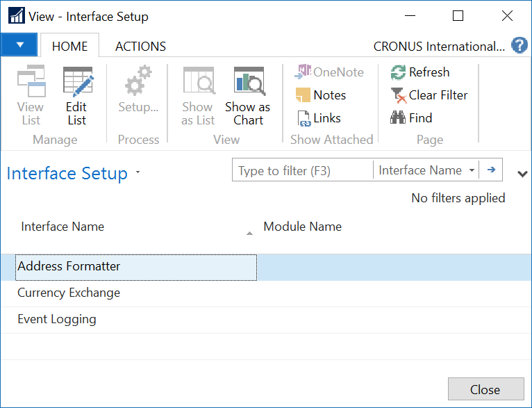Sort by Interface Name column header
Viewport: 532px width, 408px height.
[x=63, y=227]
